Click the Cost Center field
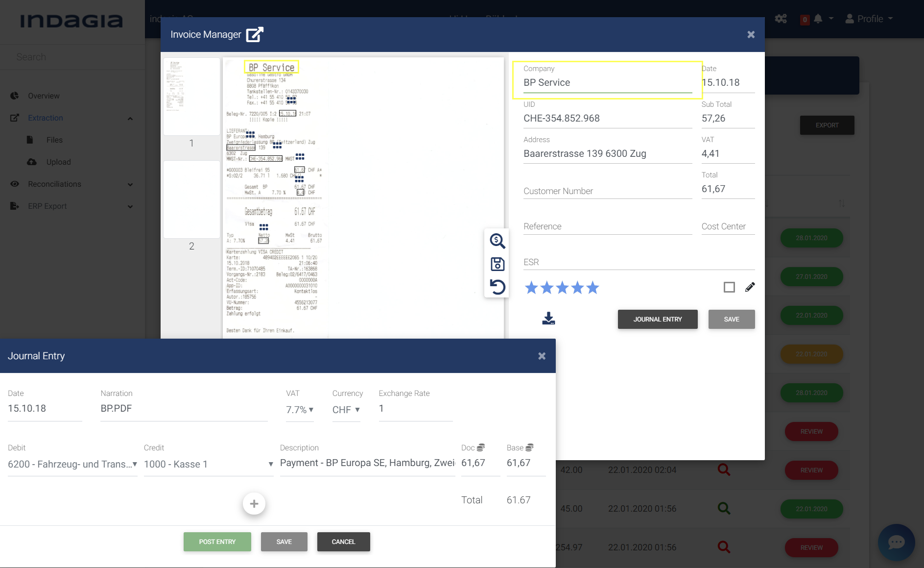 pos(728,226)
